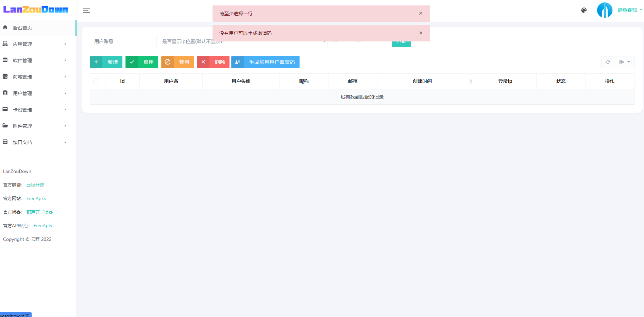Open the table export options dropdown
The height and width of the screenshot is (317, 644).
point(625,62)
